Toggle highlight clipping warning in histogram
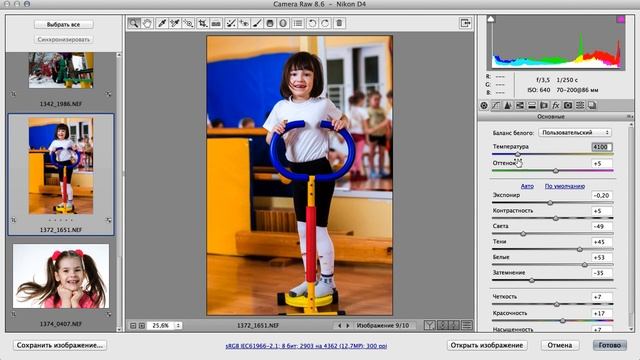 pyautogui.click(x=620, y=19)
